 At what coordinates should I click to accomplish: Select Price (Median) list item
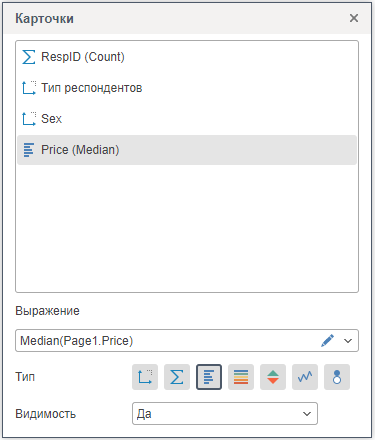point(187,150)
